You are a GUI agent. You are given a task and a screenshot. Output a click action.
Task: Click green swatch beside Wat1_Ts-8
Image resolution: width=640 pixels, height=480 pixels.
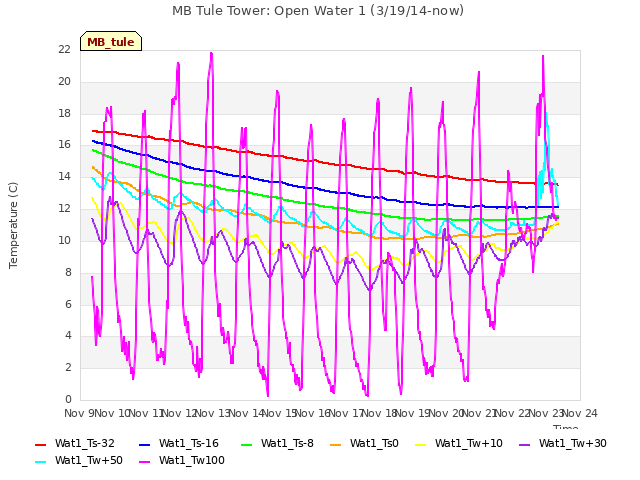[247, 444]
